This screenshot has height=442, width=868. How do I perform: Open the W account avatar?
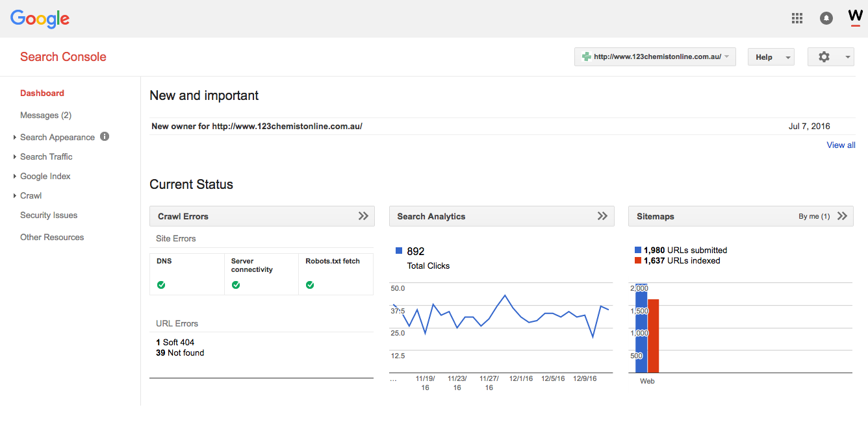click(x=856, y=18)
